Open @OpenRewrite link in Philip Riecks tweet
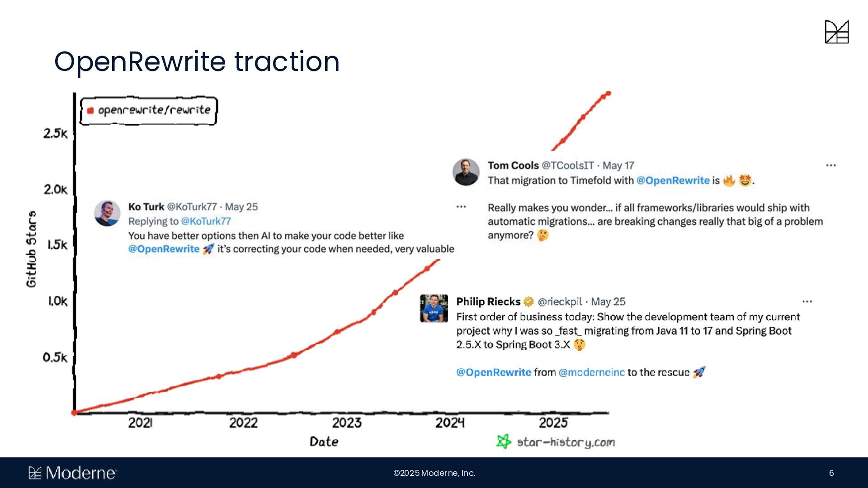The height and width of the screenshot is (488, 868). click(494, 372)
